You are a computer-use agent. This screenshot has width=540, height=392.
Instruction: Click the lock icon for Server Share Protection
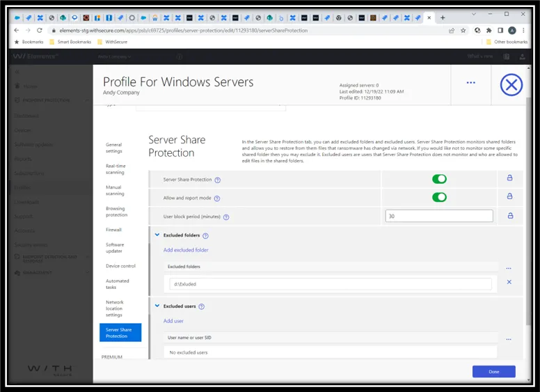click(x=509, y=178)
